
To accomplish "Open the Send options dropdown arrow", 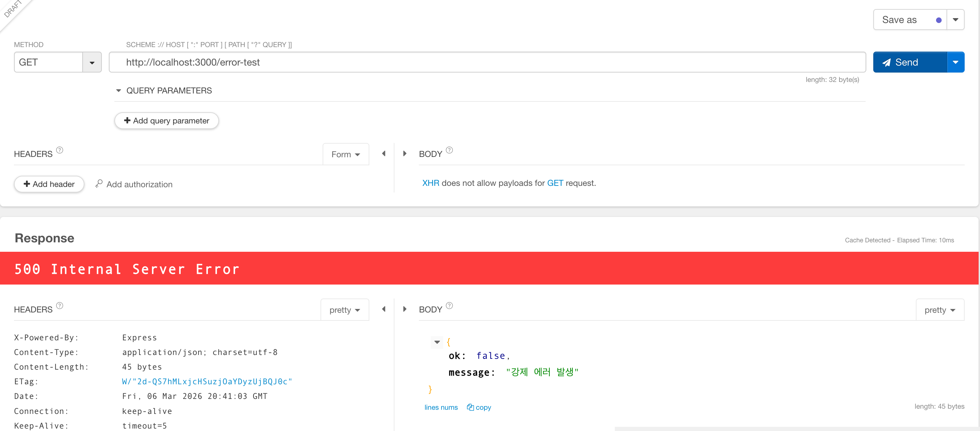I will (x=955, y=62).
